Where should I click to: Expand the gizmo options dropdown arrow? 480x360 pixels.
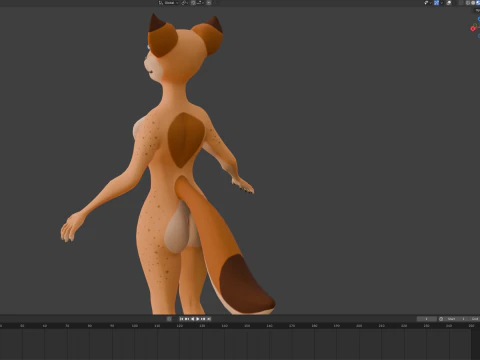pyautogui.click(x=442, y=3)
